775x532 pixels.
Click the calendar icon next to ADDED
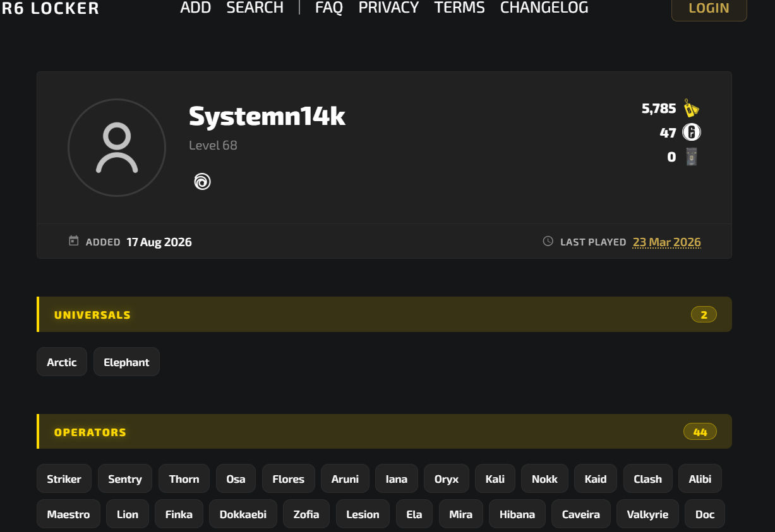click(74, 241)
